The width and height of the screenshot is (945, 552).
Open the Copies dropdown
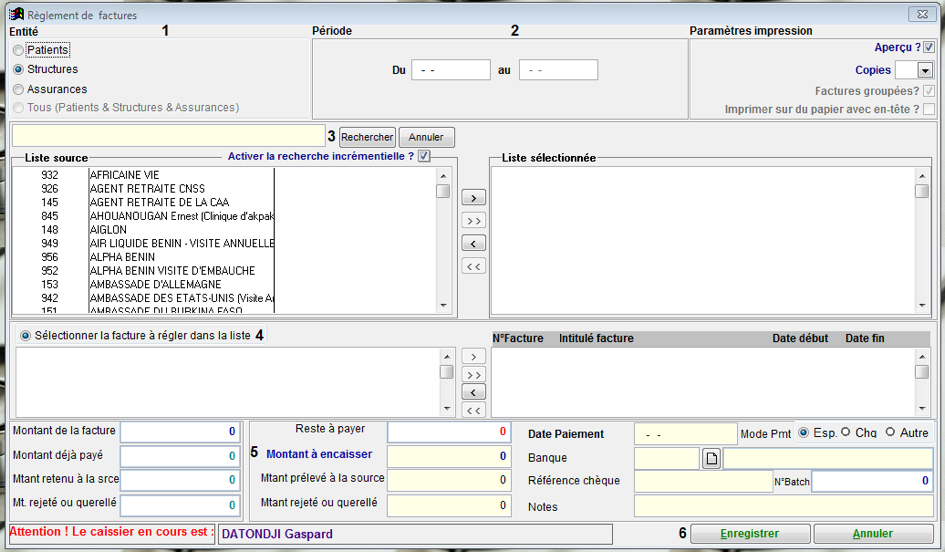click(924, 71)
